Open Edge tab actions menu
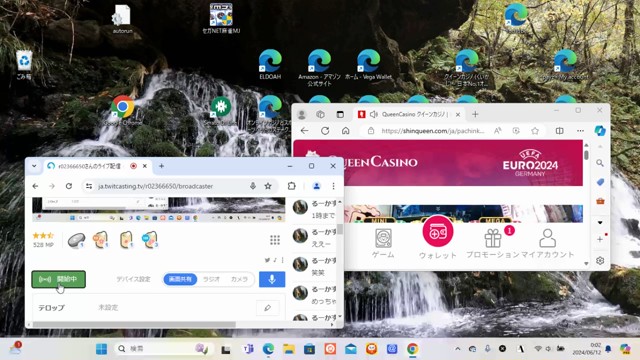This screenshot has height=360, width=640. pos(340,114)
